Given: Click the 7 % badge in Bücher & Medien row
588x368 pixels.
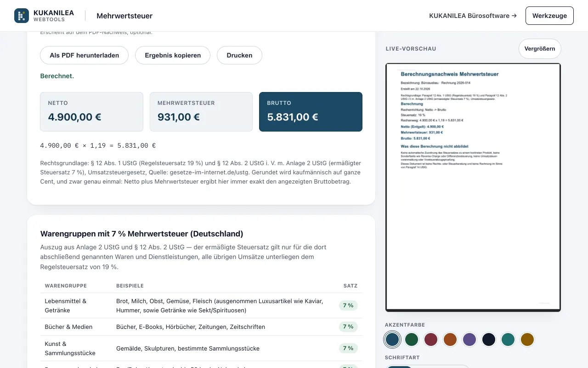Looking at the screenshot, I should click(348, 327).
